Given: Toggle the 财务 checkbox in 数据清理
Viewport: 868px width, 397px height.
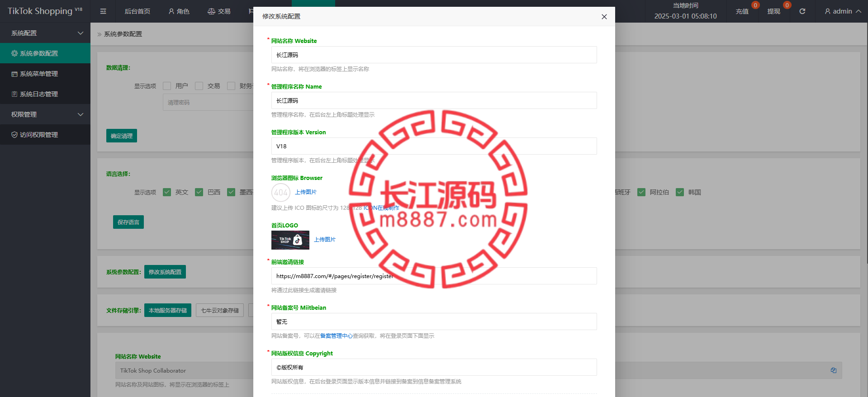Looking at the screenshot, I should pyautogui.click(x=231, y=86).
